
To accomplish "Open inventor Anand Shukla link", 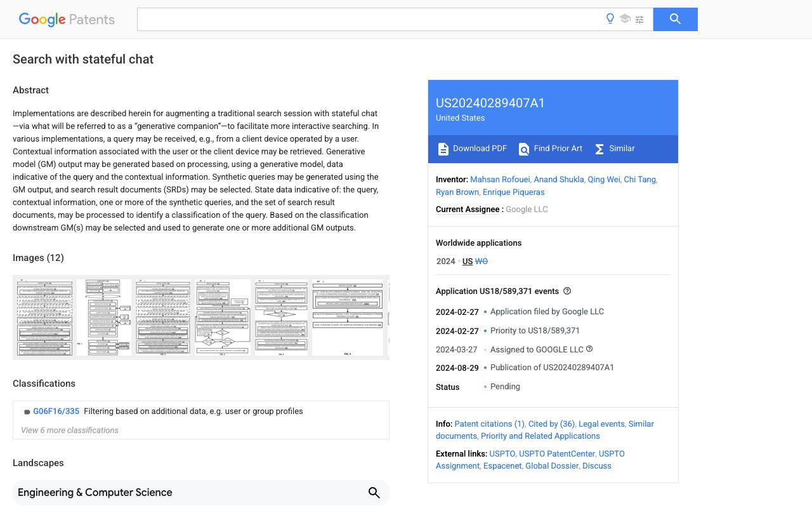I will [559, 180].
